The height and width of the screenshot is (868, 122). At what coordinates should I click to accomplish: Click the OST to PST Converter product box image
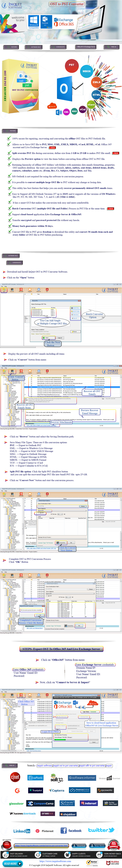(20, 86)
